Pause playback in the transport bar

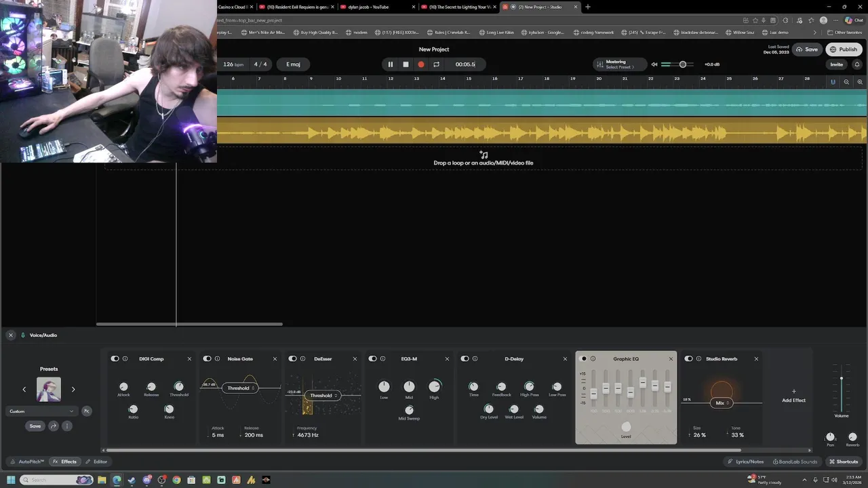(x=390, y=64)
